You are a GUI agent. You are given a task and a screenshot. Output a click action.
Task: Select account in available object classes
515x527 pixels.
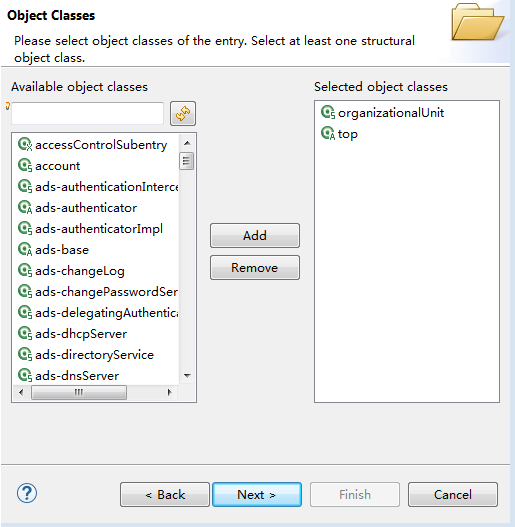tap(57, 166)
